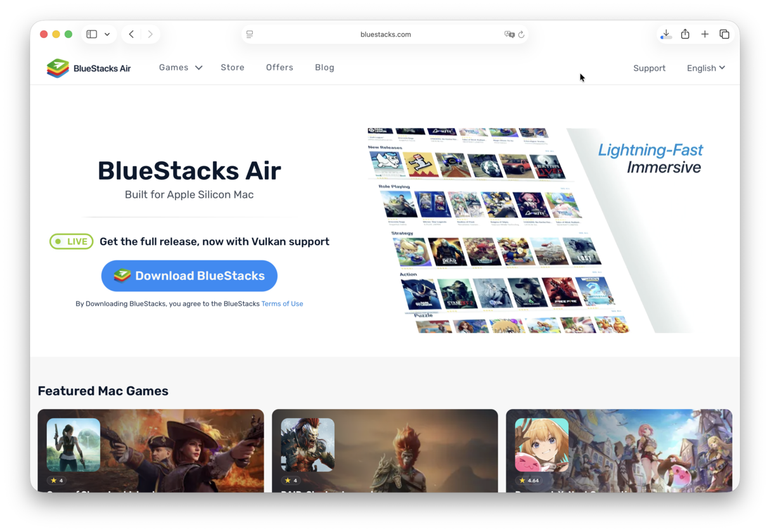Image resolution: width=770 pixels, height=532 pixels.
Task: Click the BlueStacks Air heading text
Action: (189, 170)
